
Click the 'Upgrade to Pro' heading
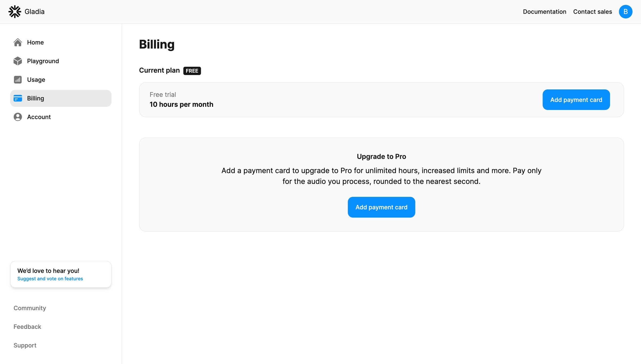click(x=381, y=156)
